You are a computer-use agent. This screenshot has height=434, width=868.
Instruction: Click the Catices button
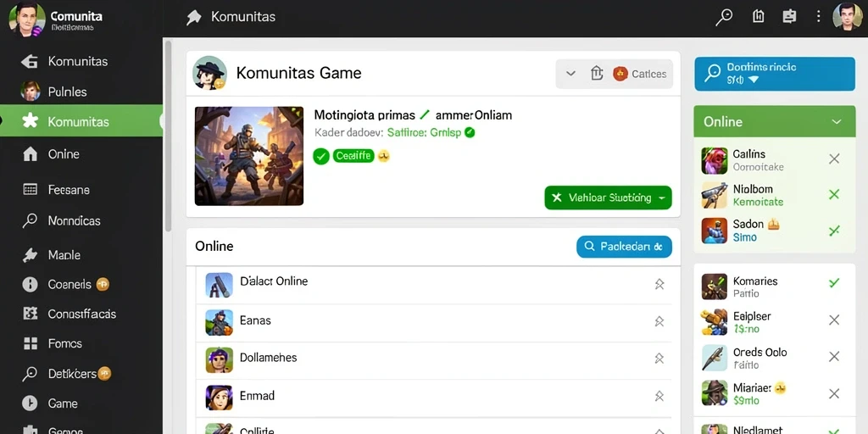[640, 74]
